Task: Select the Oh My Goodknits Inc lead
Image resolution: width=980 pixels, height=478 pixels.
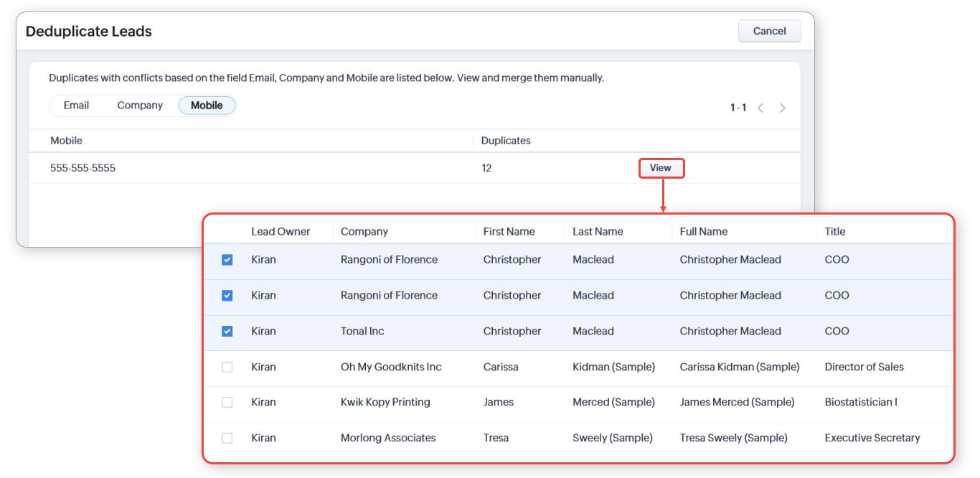Action: point(227,367)
